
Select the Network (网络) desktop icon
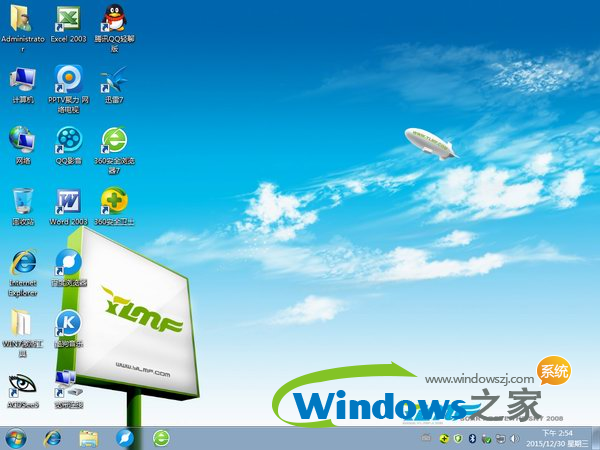pyautogui.click(x=22, y=139)
